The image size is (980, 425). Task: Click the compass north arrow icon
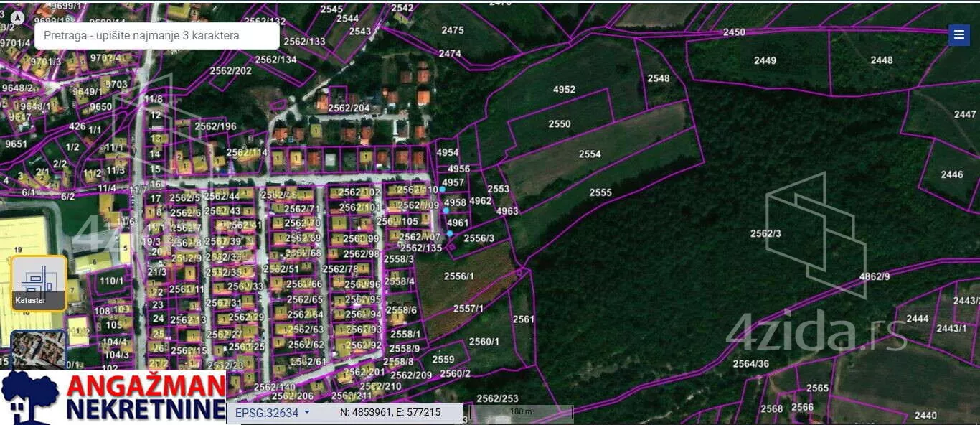[x=18, y=17]
